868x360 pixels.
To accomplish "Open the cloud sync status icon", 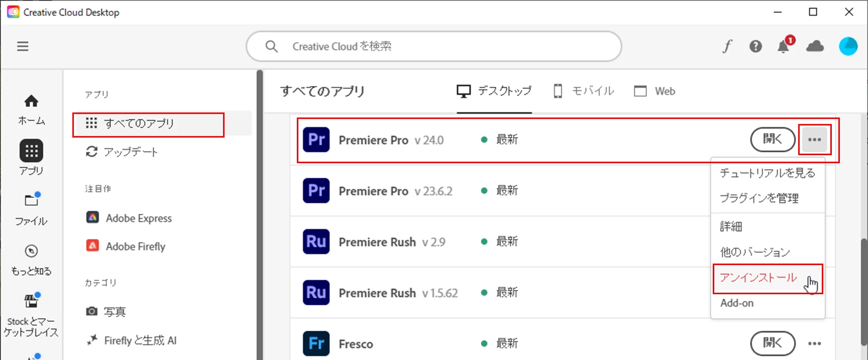I will (x=815, y=46).
